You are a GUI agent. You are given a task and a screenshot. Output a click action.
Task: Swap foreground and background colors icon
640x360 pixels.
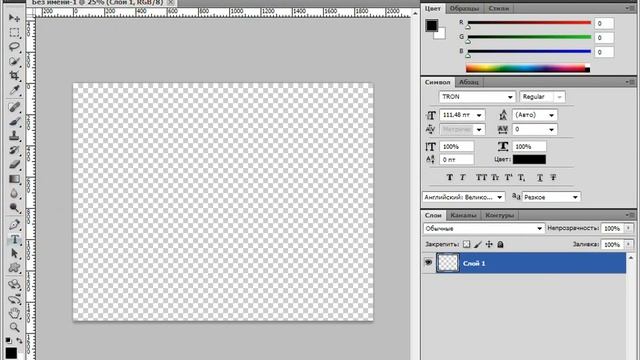tap(19, 340)
